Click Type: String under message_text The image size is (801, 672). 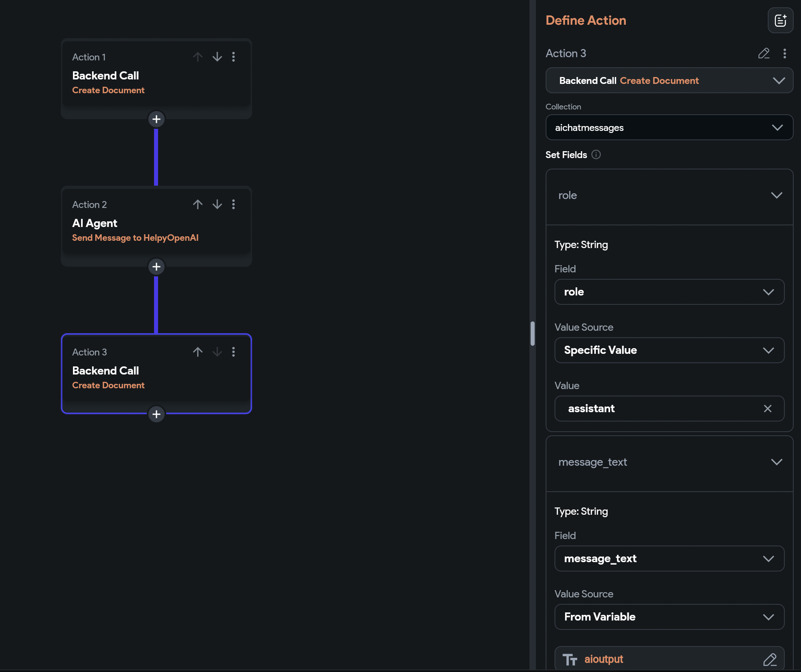(x=581, y=511)
